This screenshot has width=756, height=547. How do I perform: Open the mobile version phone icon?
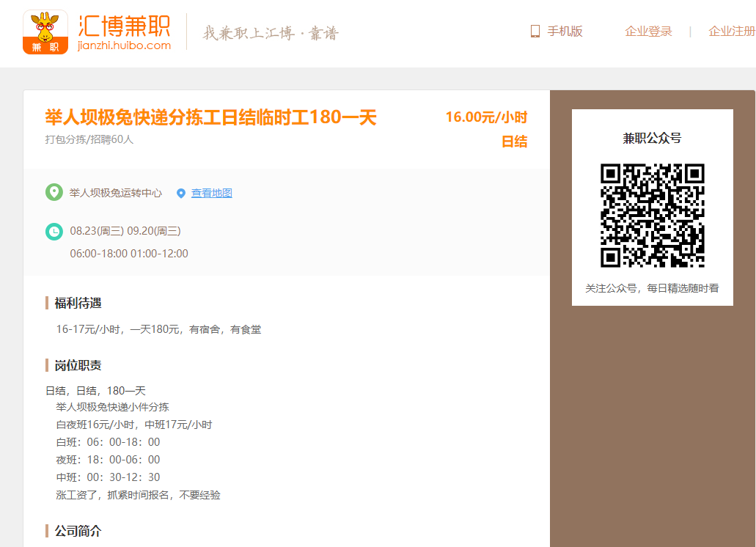[x=535, y=32]
